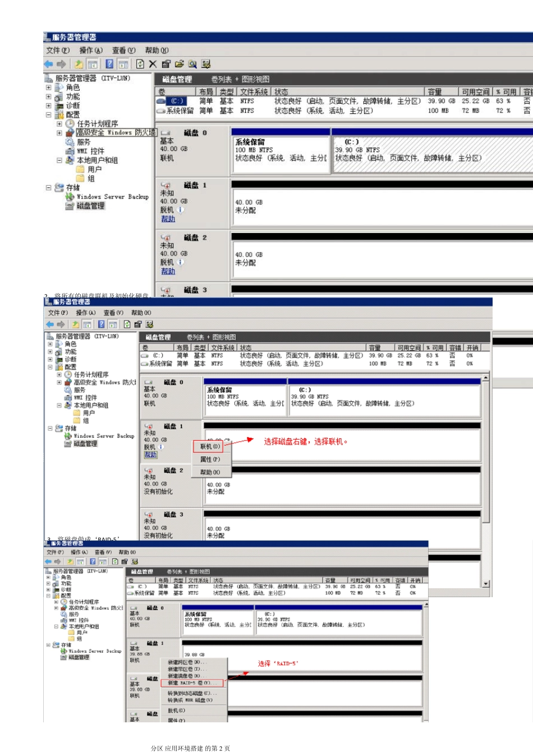Viewport: 533px width, 756px height.
Task: Click Properties icon in top window toolbar
Action: pos(166,64)
